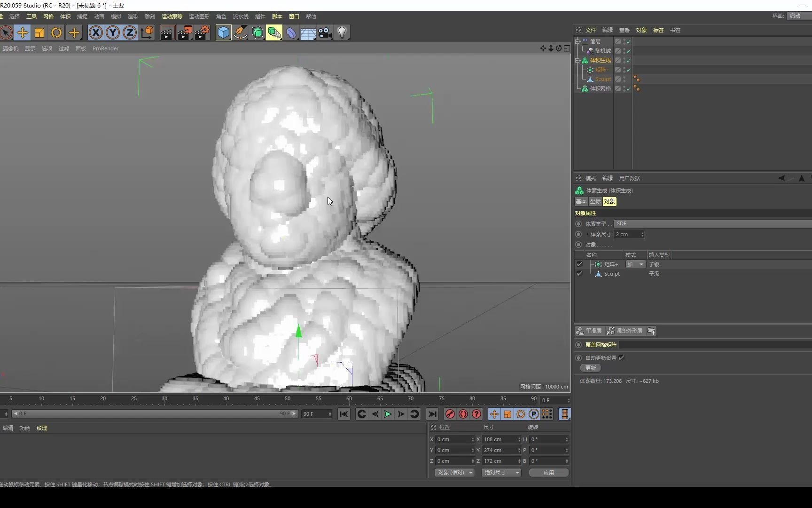Click the cube primitive icon
Image resolution: width=812 pixels, height=508 pixels.
223,32
